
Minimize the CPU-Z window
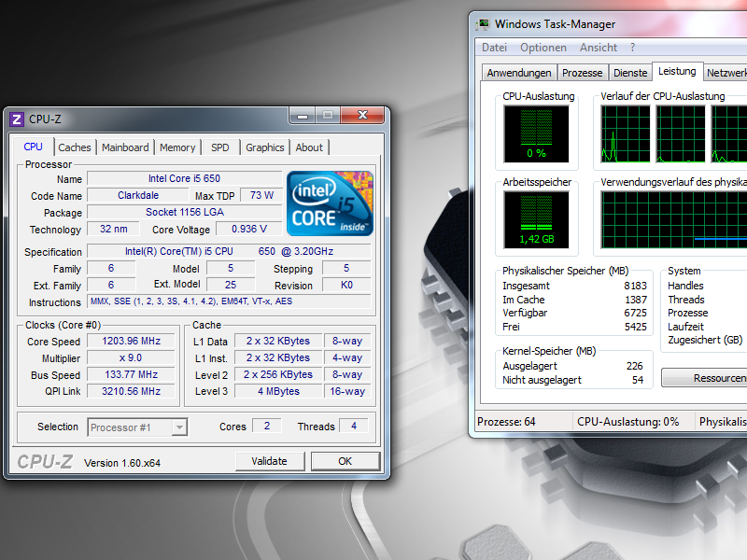(302, 115)
